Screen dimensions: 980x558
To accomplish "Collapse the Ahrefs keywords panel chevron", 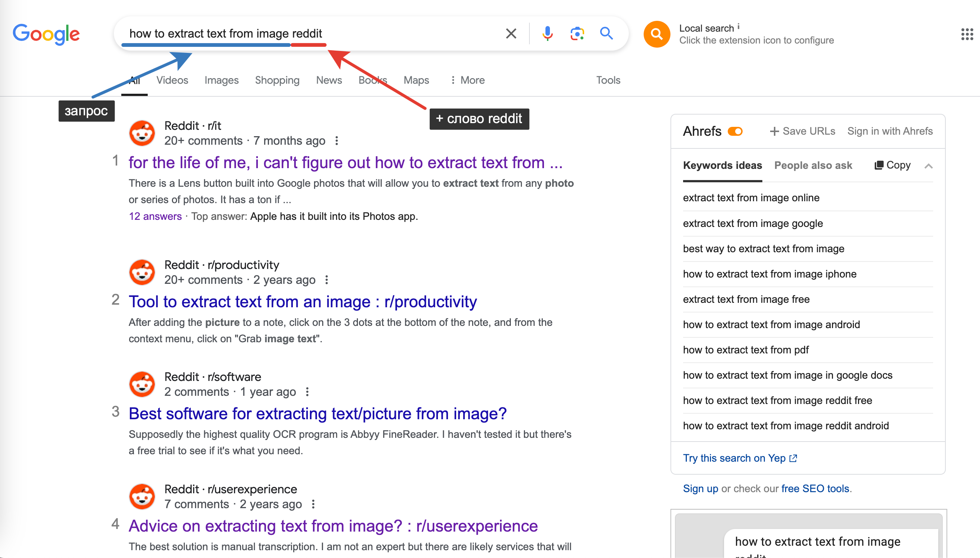I will [928, 166].
